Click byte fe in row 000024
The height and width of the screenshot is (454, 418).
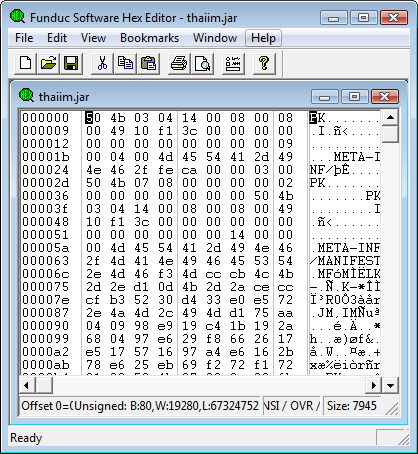(166, 170)
